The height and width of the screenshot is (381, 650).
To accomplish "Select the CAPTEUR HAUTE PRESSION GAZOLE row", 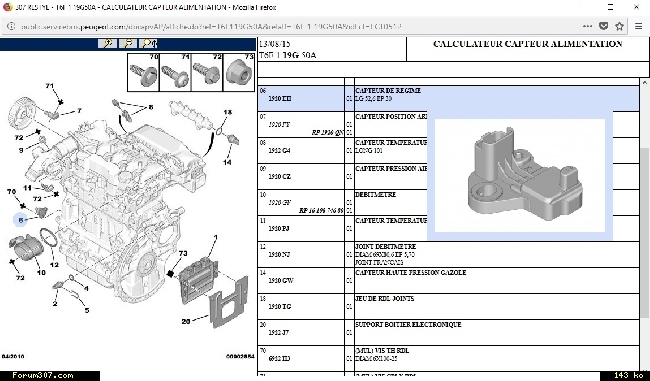I will click(448, 280).
